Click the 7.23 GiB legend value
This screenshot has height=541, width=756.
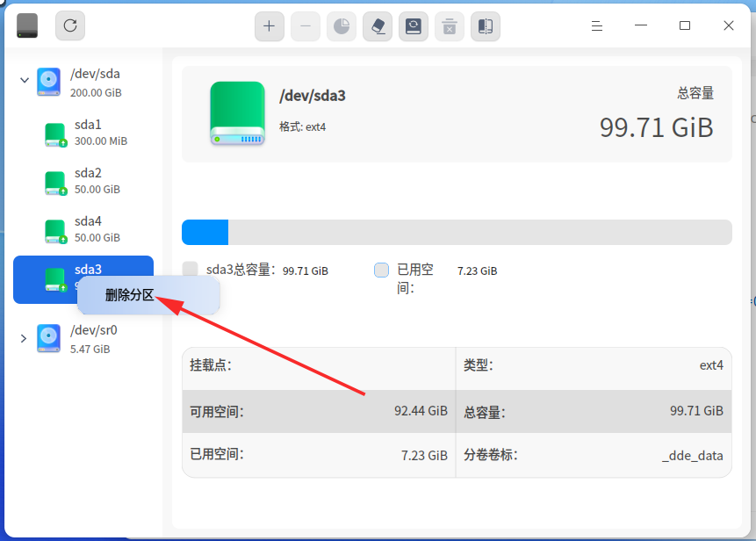478,271
